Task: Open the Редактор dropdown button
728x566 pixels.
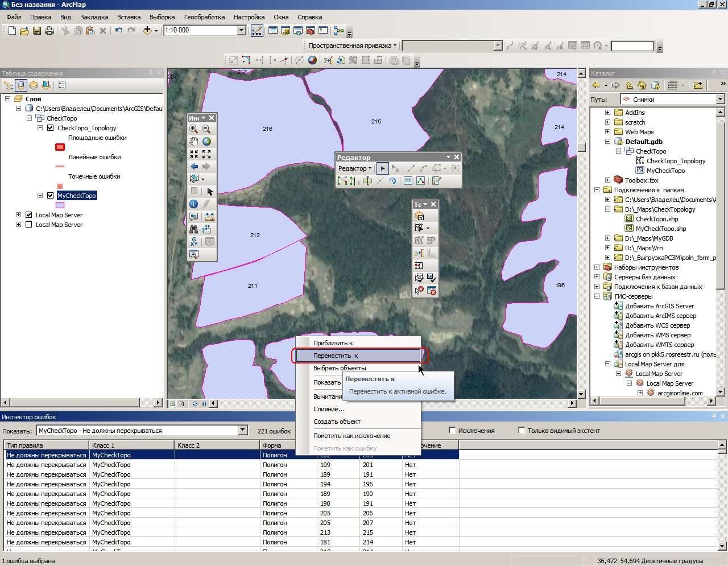Action: coord(355,168)
